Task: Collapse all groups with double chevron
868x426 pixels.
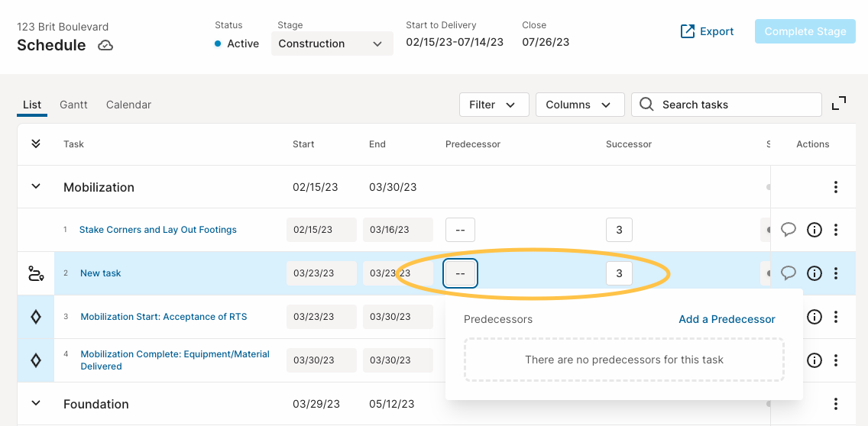Action: 36,144
